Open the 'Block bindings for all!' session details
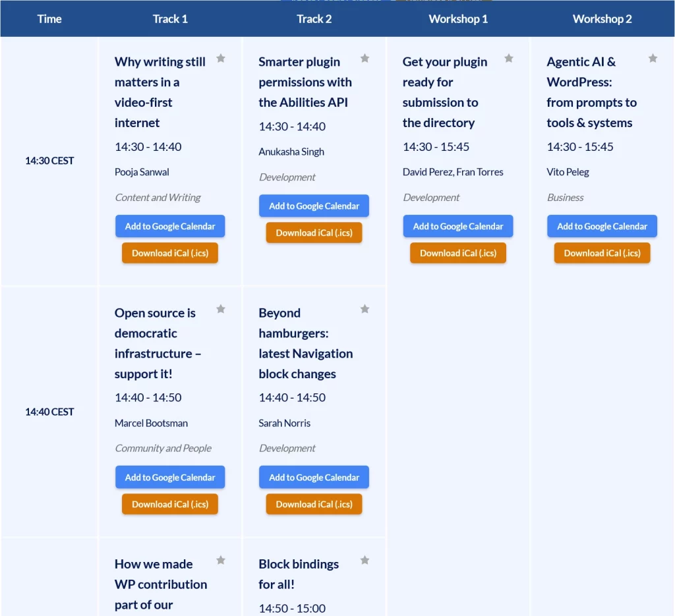Image resolution: width=675 pixels, height=616 pixels. [298, 573]
